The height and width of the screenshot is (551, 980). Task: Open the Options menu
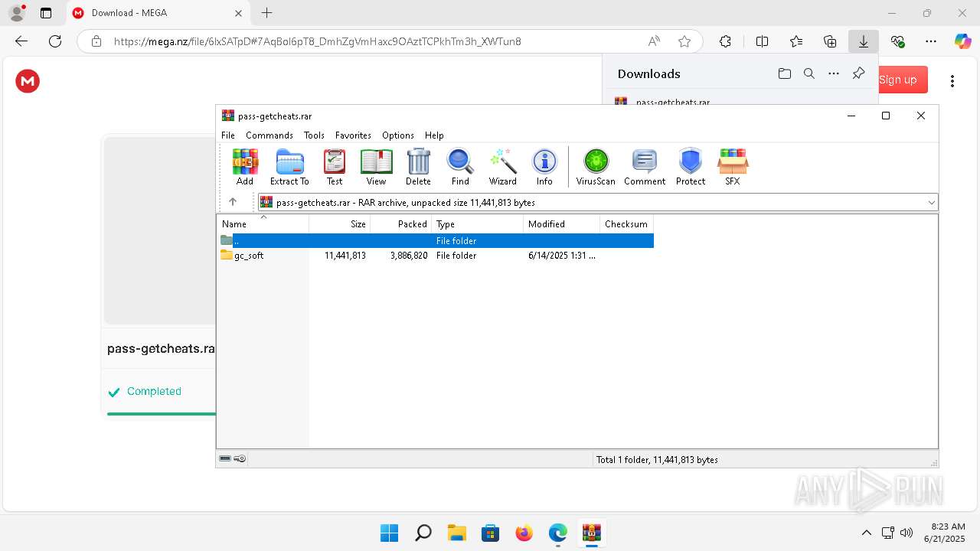click(398, 135)
